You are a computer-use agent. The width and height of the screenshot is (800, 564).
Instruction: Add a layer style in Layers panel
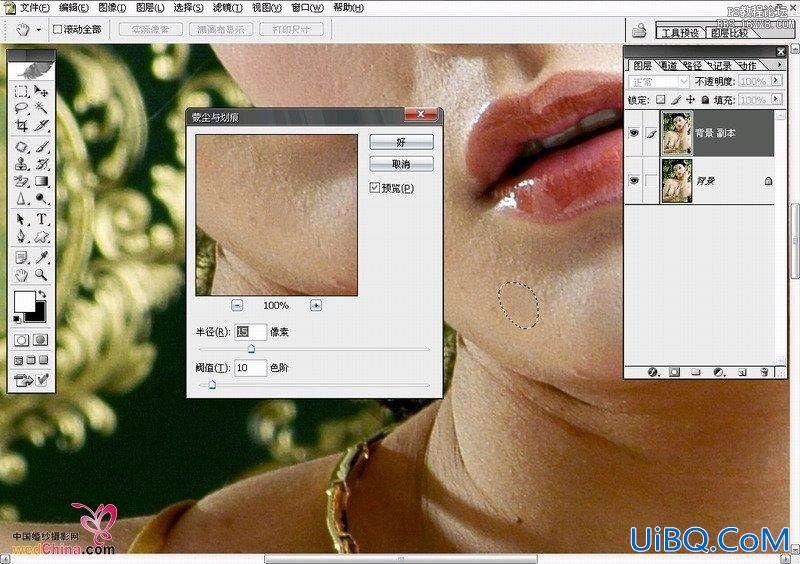pos(653,372)
